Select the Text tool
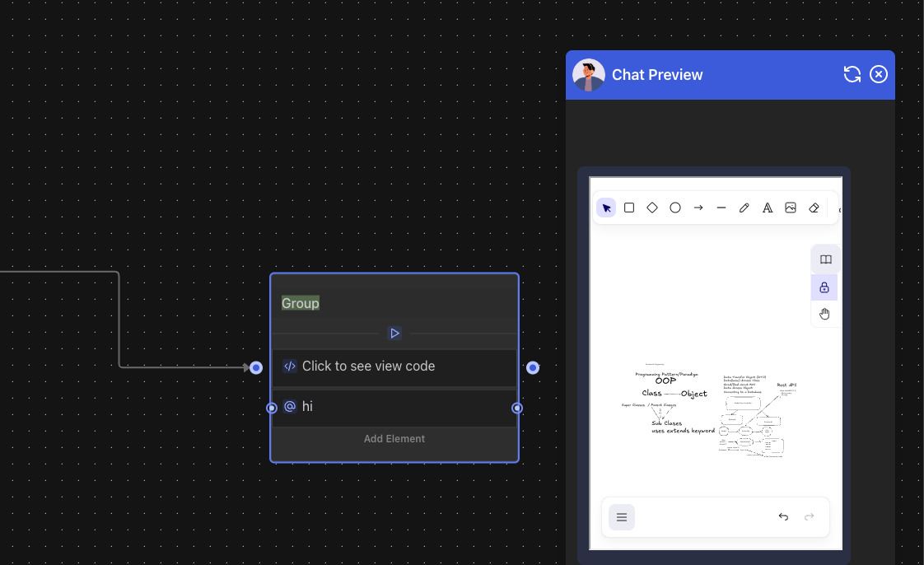Image resolution: width=924 pixels, height=565 pixels. tap(768, 208)
